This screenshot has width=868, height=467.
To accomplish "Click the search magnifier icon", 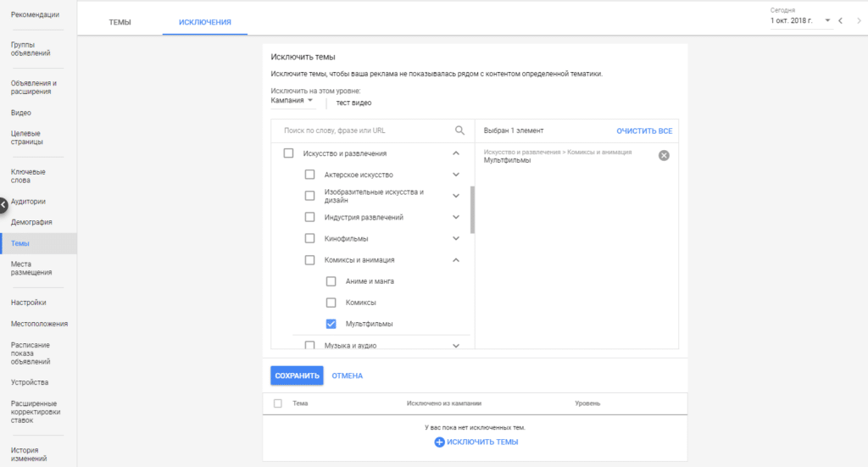I will click(x=459, y=131).
